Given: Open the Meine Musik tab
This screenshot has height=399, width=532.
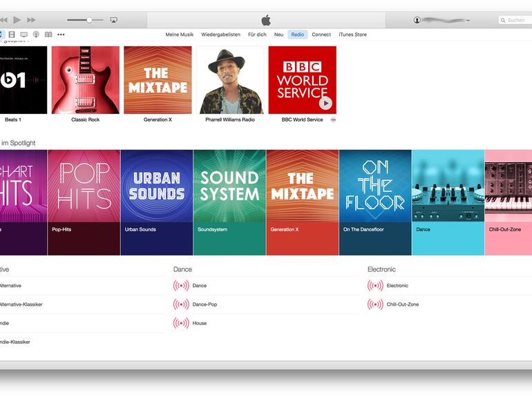Looking at the screenshot, I should pyautogui.click(x=180, y=35).
